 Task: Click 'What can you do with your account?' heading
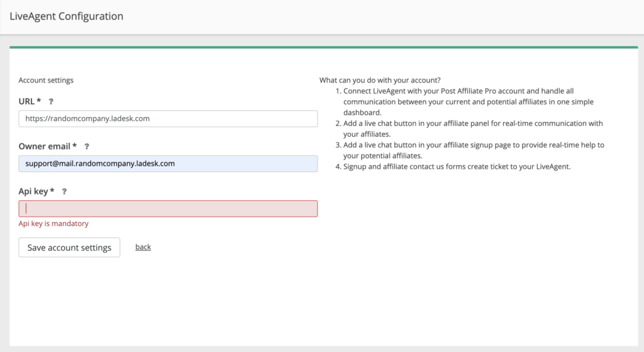pyautogui.click(x=380, y=80)
